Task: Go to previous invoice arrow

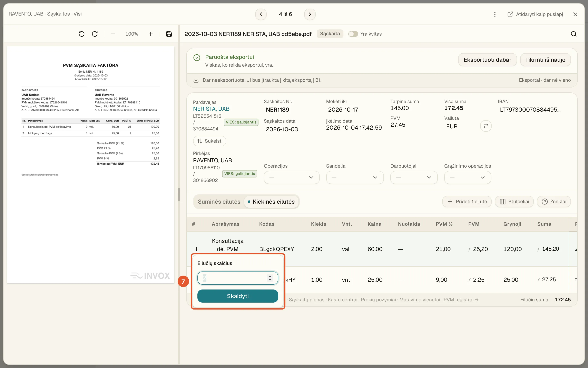Action: pyautogui.click(x=261, y=14)
